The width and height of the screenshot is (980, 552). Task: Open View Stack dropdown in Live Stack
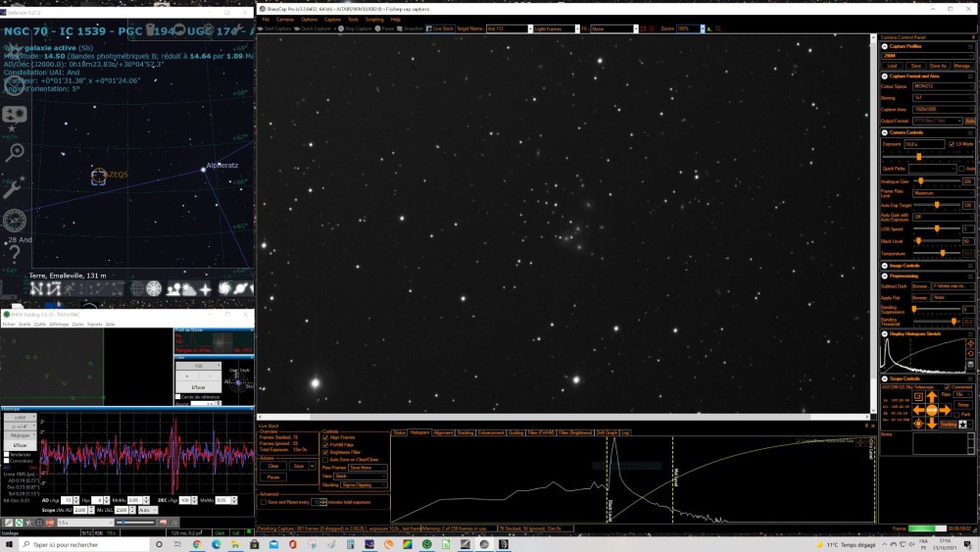coord(361,477)
